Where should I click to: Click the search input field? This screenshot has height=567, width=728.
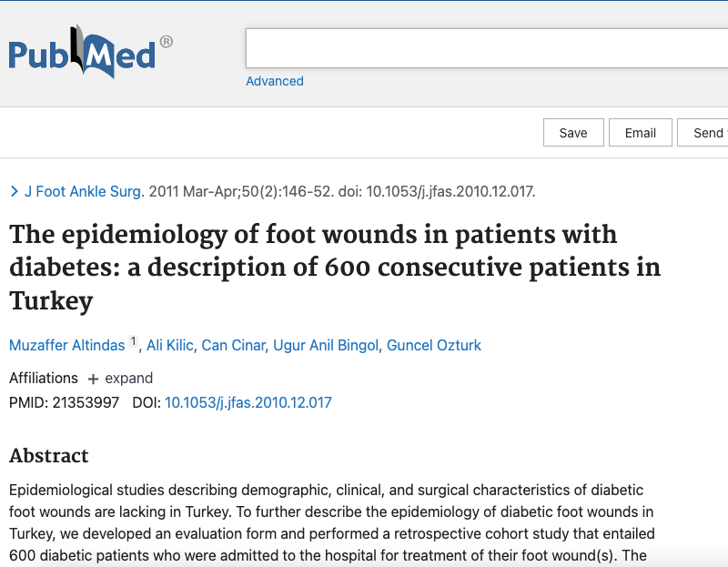[x=487, y=48]
